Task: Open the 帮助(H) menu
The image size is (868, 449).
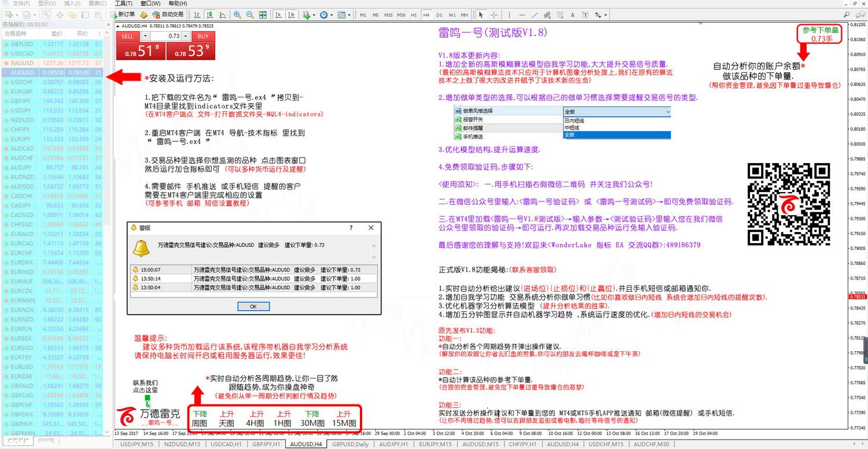Action: (x=178, y=3)
